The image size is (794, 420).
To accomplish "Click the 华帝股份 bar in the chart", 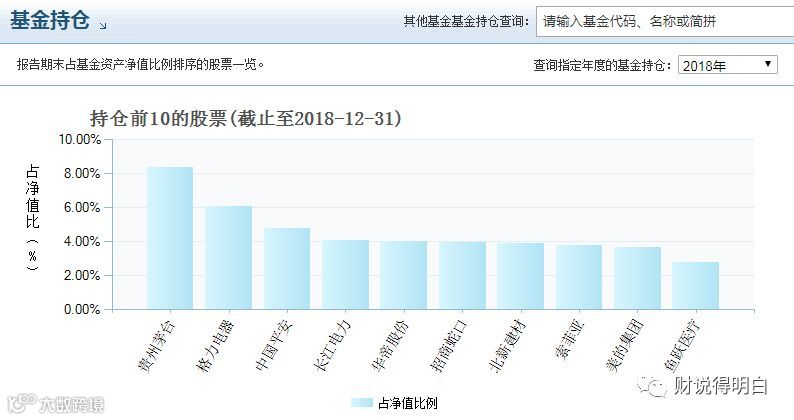I will coord(404,275).
